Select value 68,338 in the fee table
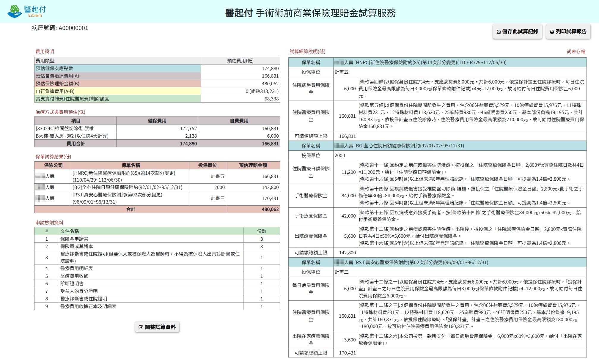This screenshot has height=364, width=599. click(x=271, y=99)
